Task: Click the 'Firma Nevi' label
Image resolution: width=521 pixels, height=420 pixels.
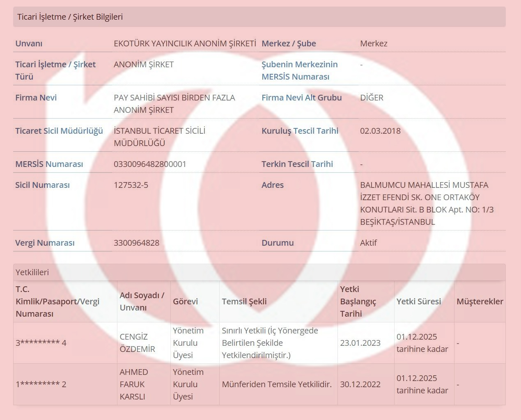Action: [36, 98]
